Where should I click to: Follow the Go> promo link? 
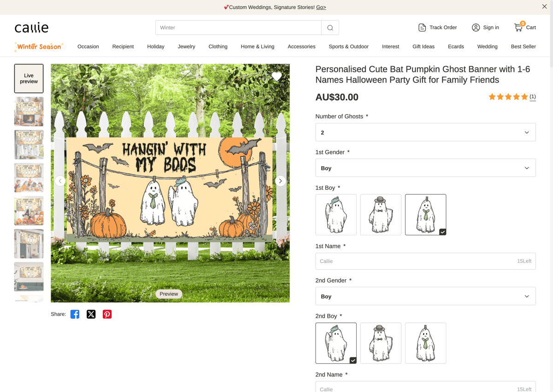[321, 7]
